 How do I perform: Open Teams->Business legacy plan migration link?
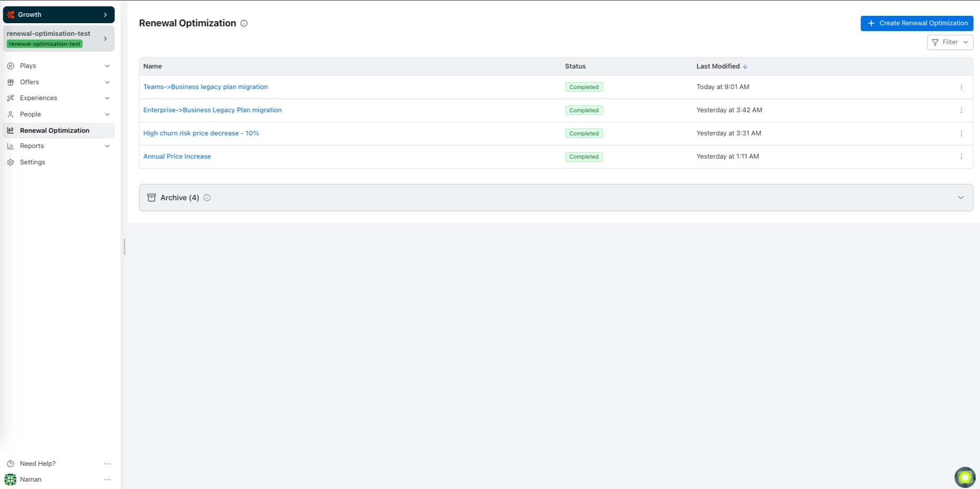205,87
